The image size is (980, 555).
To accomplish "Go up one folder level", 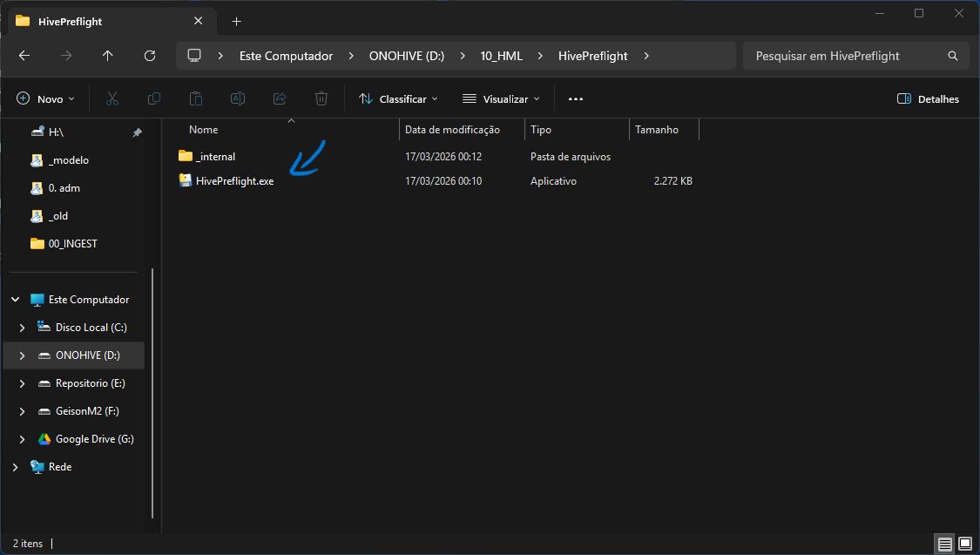I will (x=107, y=56).
